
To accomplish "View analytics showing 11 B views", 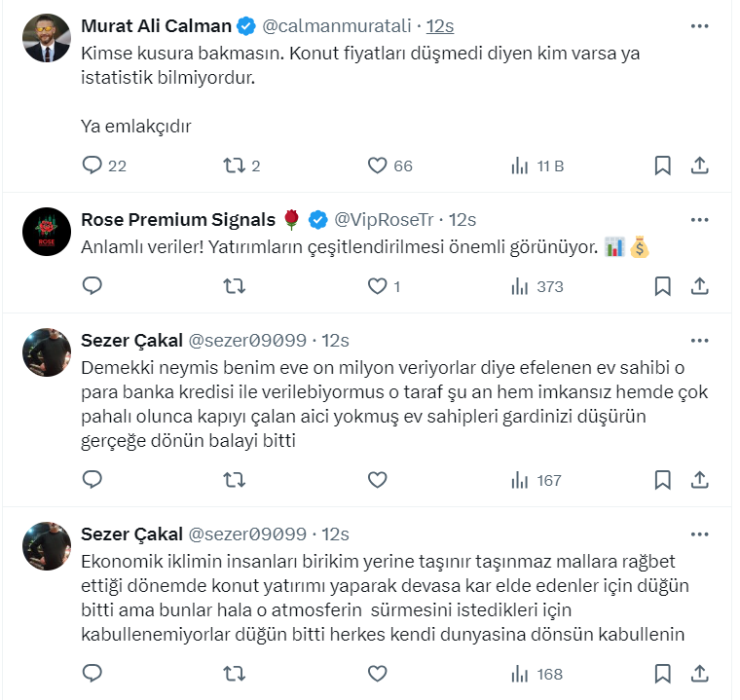I will [520, 166].
